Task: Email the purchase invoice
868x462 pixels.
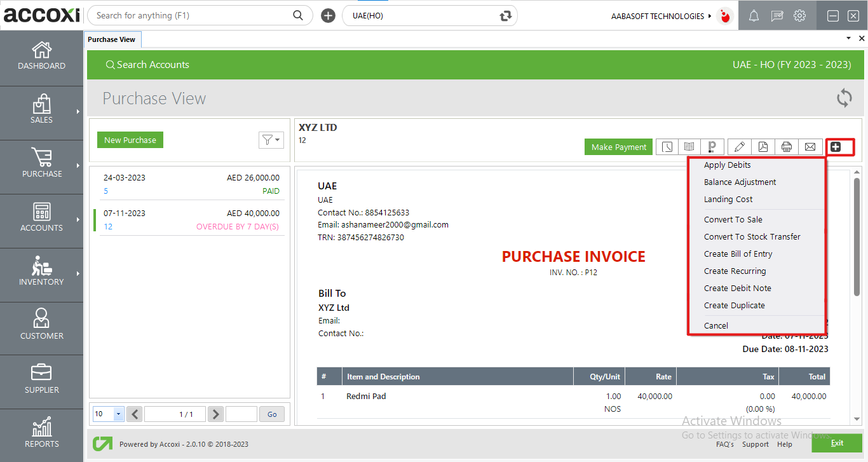Action: pos(810,147)
